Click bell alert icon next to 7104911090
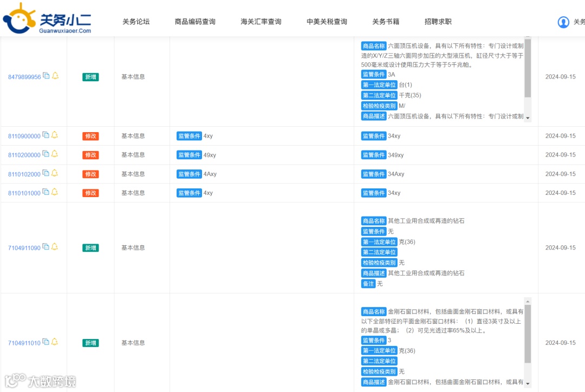This screenshot has height=392, width=585. pyautogui.click(x=55, y=246)
